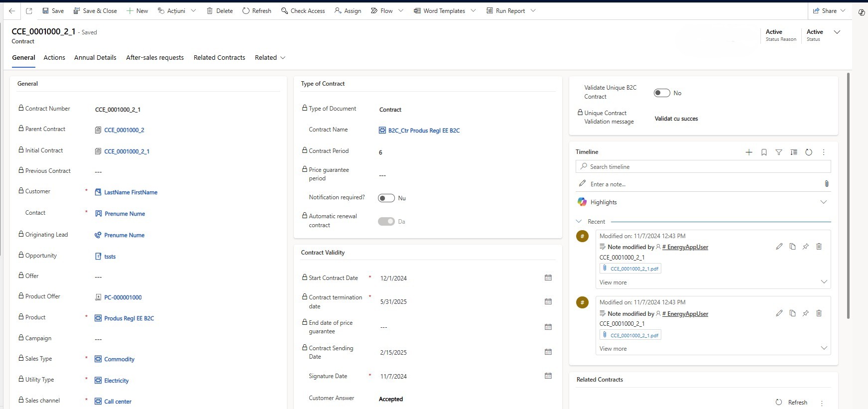This screenshot has width=868, height=409.
Task: Click the Save & Close button
Action: click(95, 10)
